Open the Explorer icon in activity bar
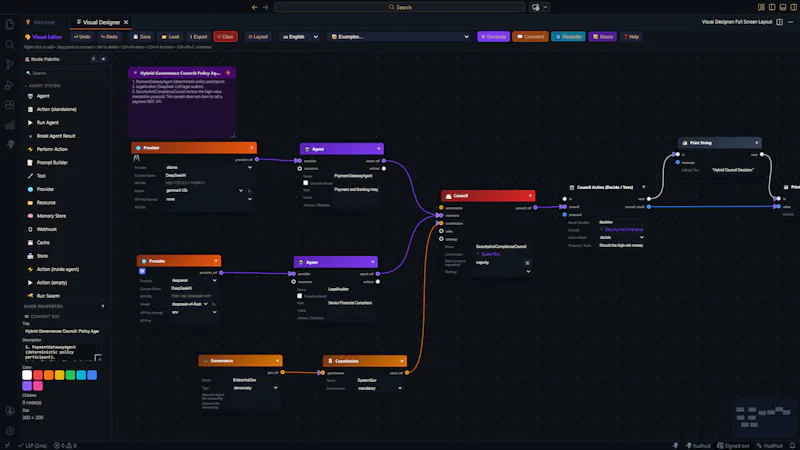 [10, 24]
